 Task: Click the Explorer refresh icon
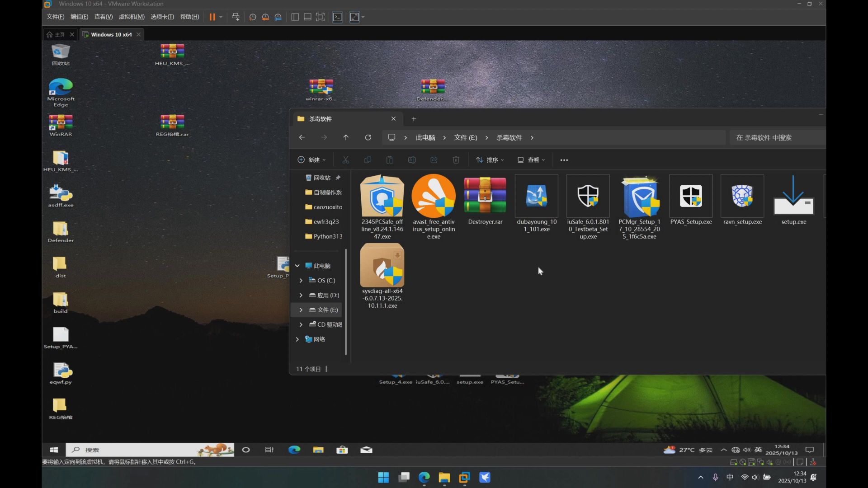368,137
